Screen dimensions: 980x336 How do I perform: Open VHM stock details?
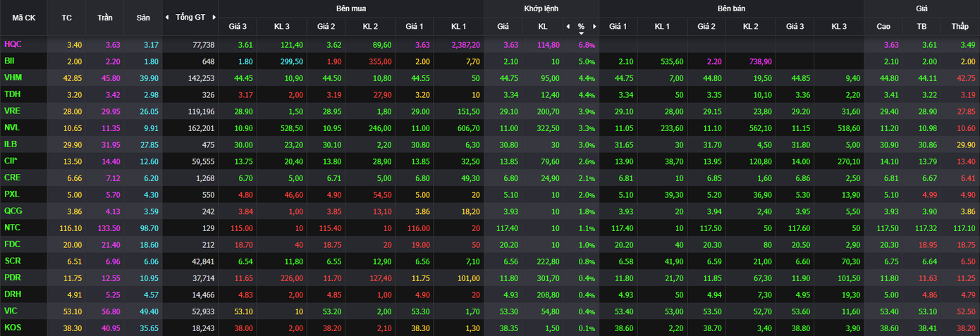point(13,77)
